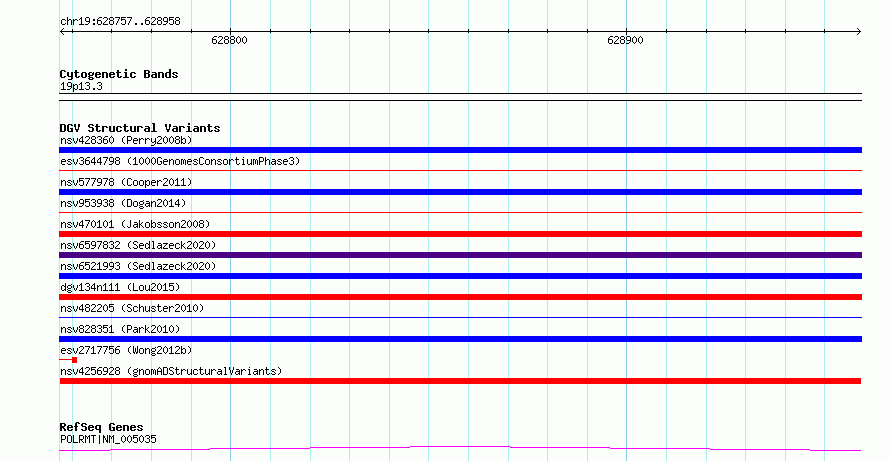Click the 628800 ruler position label
The image size is (890, 461).
(229, 40)
